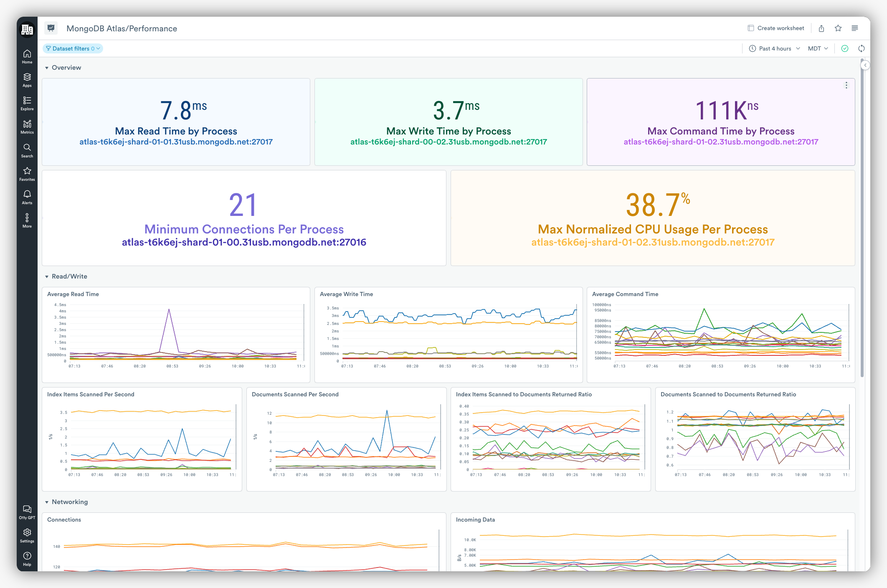Open Settings in the sidebar
Image resolution: width=887 pixels, height=588 pixels.
point(27,536)
